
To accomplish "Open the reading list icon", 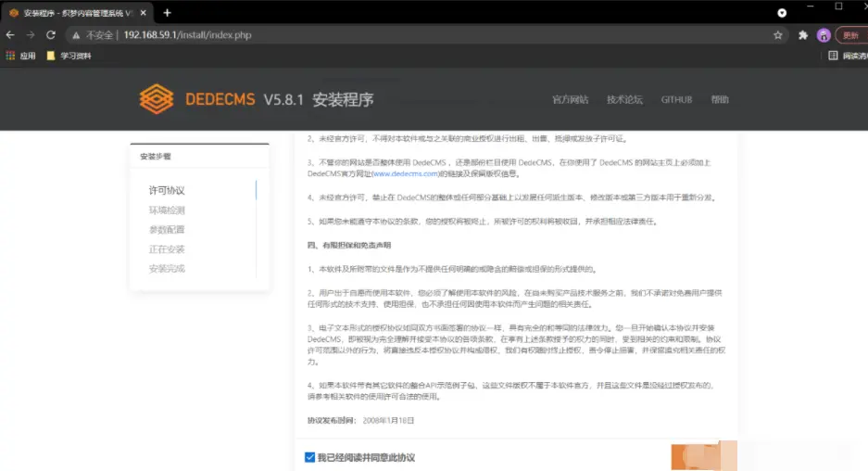I will (833, 56).
